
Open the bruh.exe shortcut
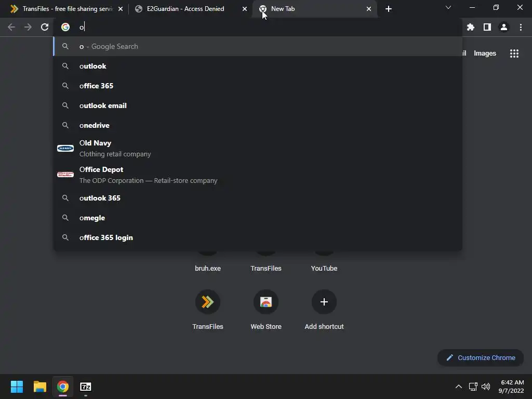coord(208,268)
